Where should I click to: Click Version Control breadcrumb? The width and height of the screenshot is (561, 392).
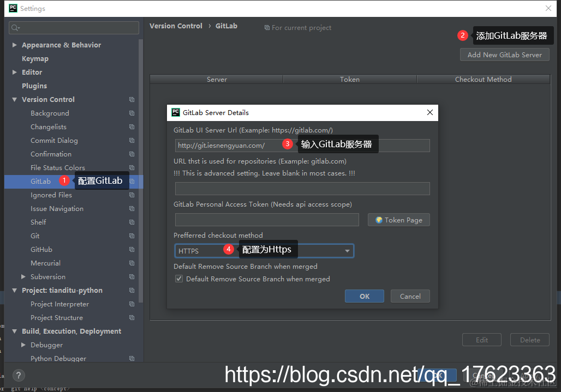click(x=176, y=26)
